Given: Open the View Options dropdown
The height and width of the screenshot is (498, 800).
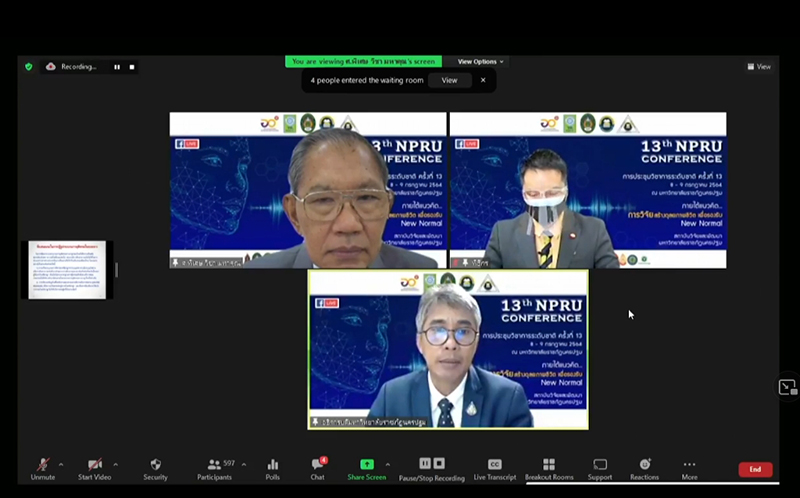Looking at the screenshot, I should coord(480,62).
